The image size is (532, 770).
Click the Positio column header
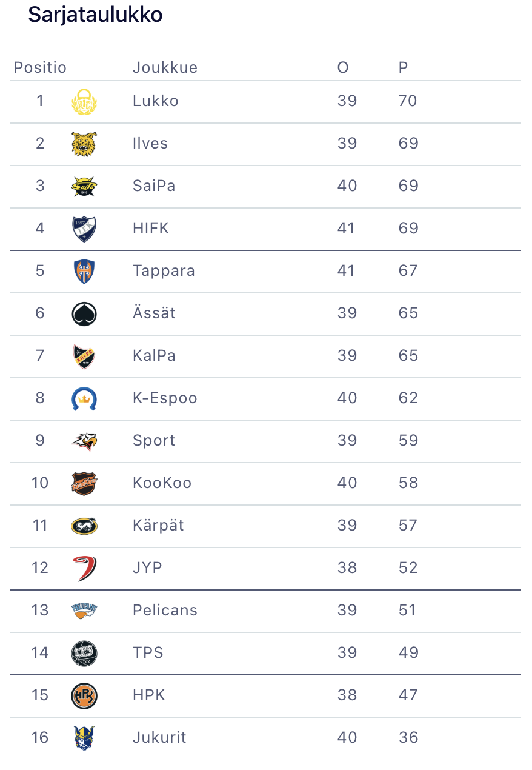[x=40, y=67]
